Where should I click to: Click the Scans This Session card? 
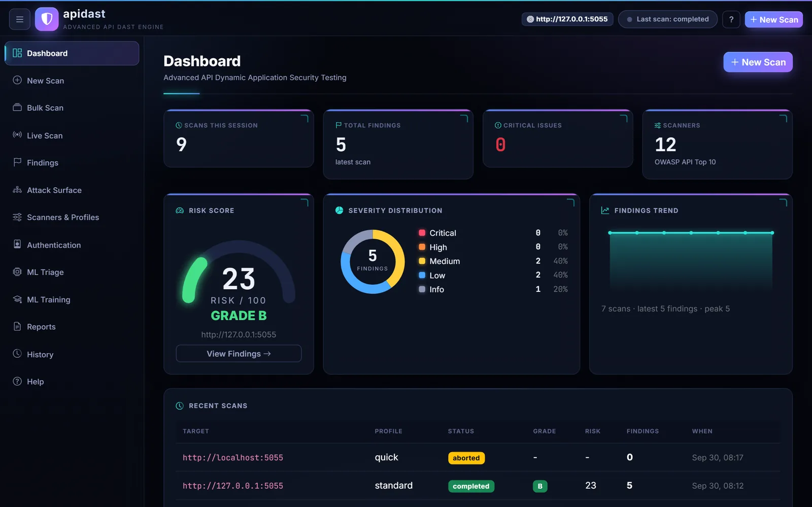tap(239, 139)
